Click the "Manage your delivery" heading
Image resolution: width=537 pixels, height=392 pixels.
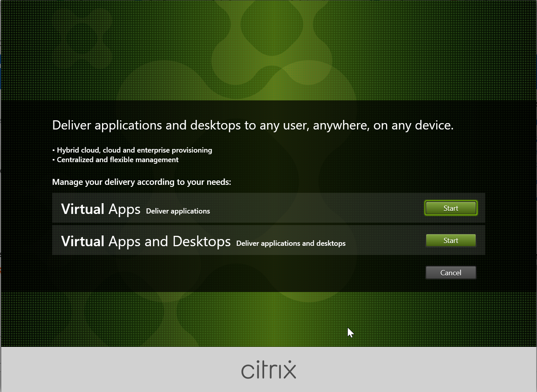tap(141, 182)
